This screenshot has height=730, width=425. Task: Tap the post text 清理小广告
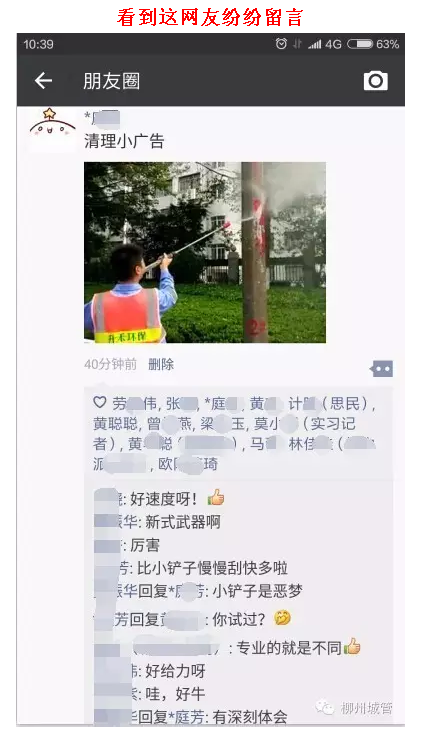(124, 141)
